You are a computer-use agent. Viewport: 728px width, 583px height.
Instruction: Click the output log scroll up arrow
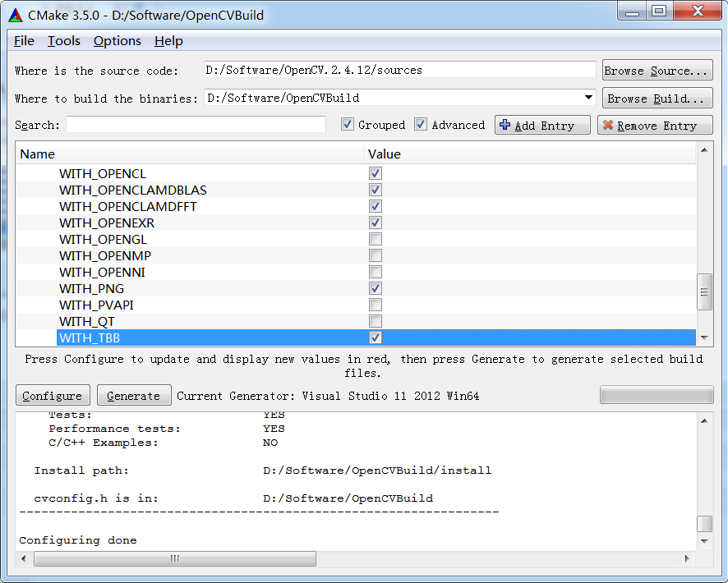[704, 420]
